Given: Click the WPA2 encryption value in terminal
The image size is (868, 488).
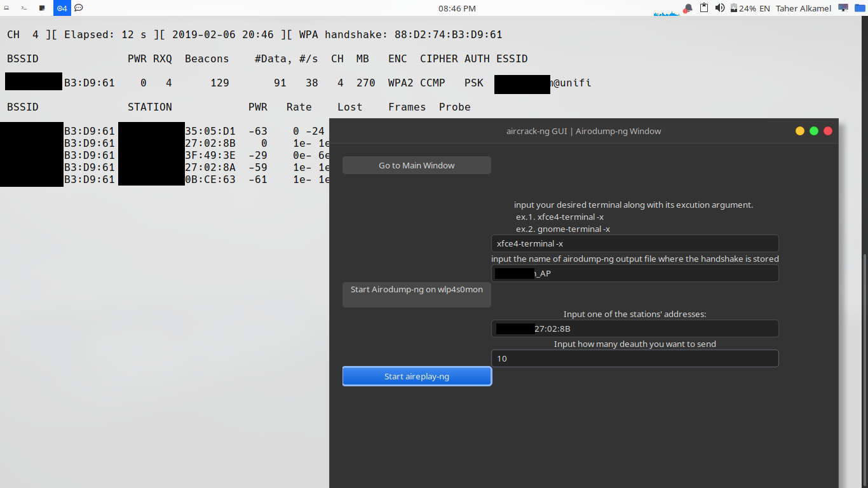Looking at the screenshot, I should [x=401, y=83].
